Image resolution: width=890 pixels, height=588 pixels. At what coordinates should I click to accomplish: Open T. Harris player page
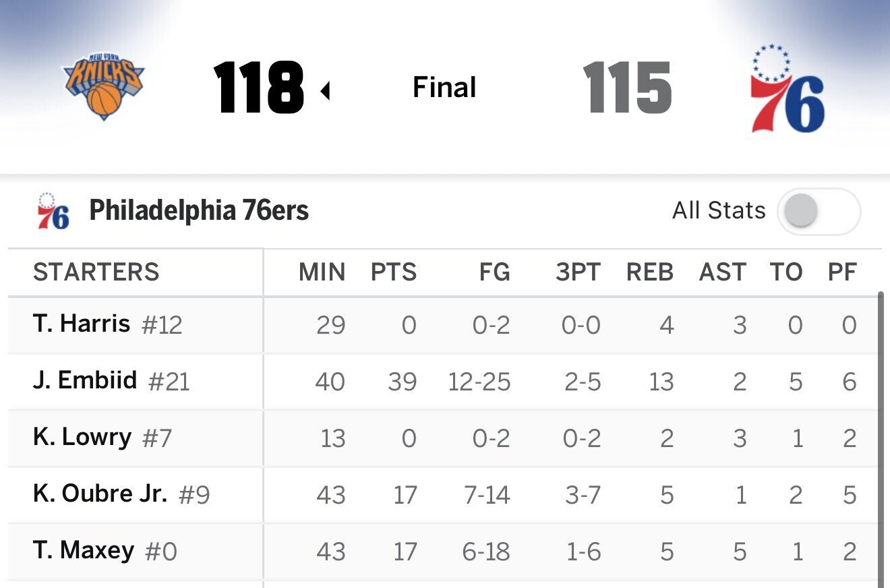[x=82, y=324]
